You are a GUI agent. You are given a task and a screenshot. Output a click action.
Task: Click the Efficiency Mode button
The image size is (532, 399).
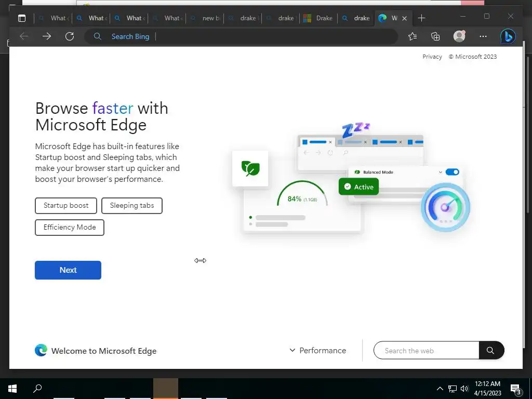(70, 228)
